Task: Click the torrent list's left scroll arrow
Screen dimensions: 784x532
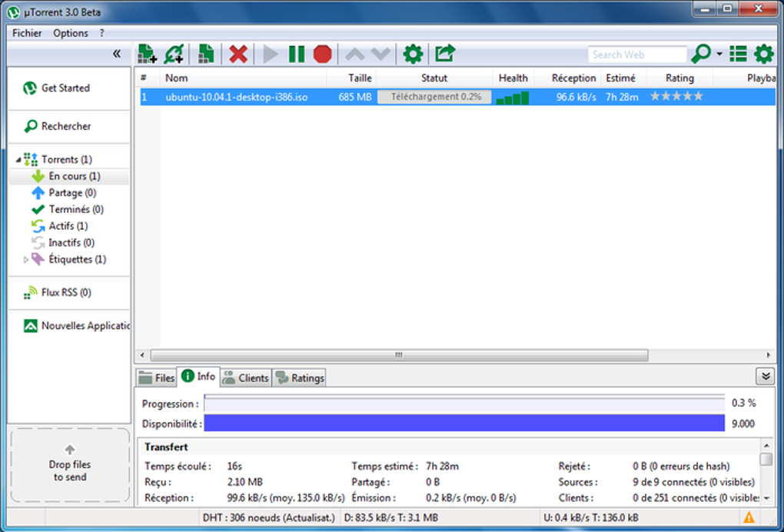Action: point(142,355)
